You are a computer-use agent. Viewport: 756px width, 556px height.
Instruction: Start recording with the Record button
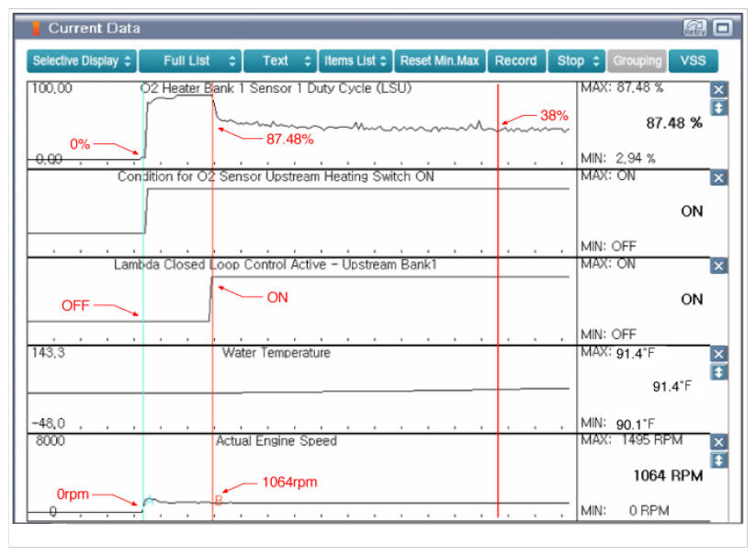[x=515, y=62]
